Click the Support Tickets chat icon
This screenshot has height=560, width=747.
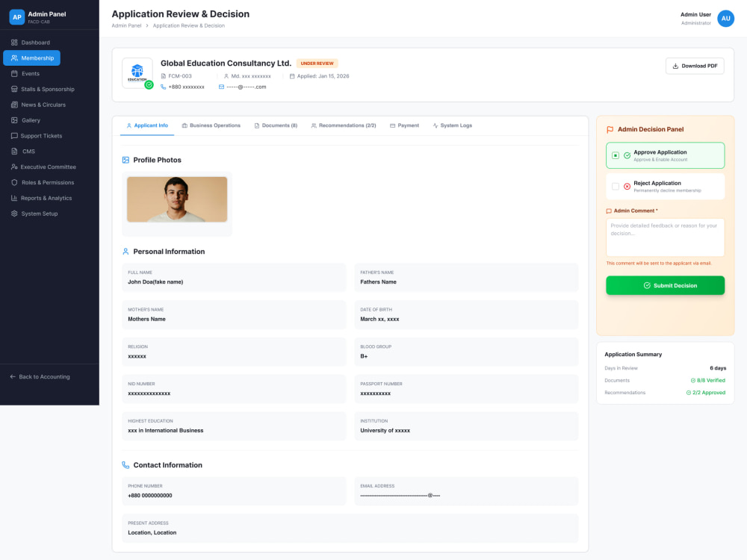[14, 136]
